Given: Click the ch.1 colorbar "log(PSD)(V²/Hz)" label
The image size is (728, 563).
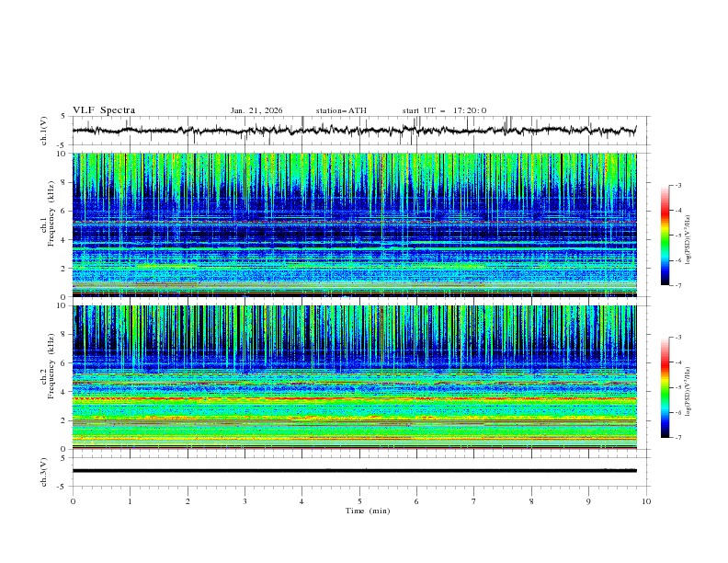Looking at the screenshot, I should pos(688,240).
